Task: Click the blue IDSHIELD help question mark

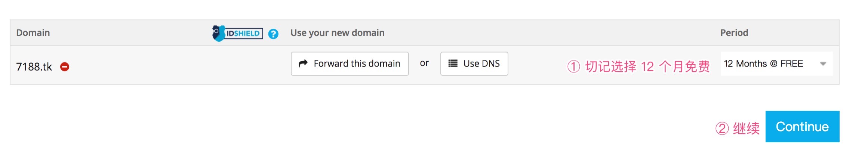Action: (x=273, y=34)
